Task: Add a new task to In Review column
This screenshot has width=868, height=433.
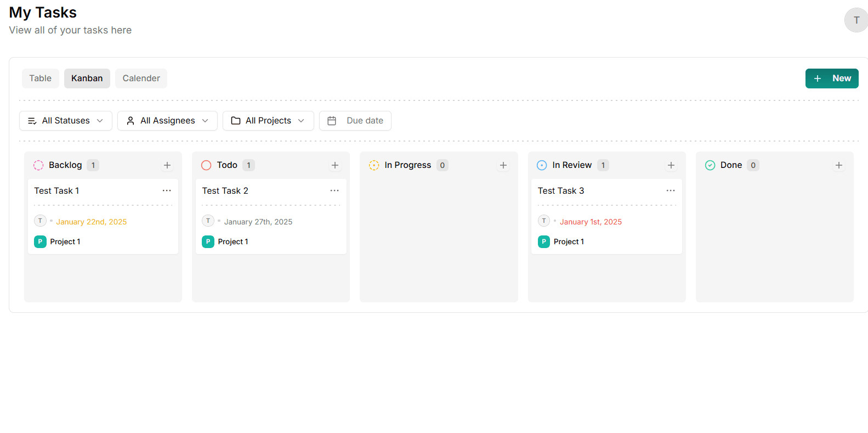Action: coord(671,165)
